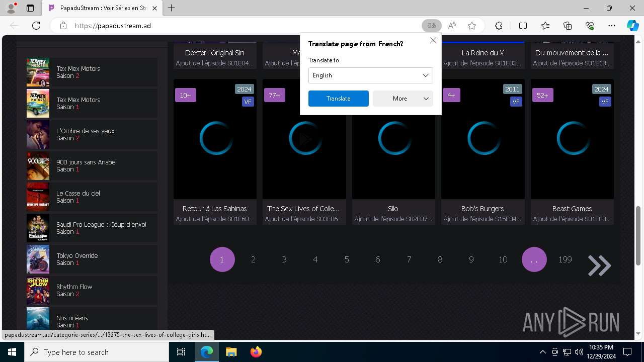
Task: Click the purple ellipsis pagination button
Action: [x=534, y=259]
